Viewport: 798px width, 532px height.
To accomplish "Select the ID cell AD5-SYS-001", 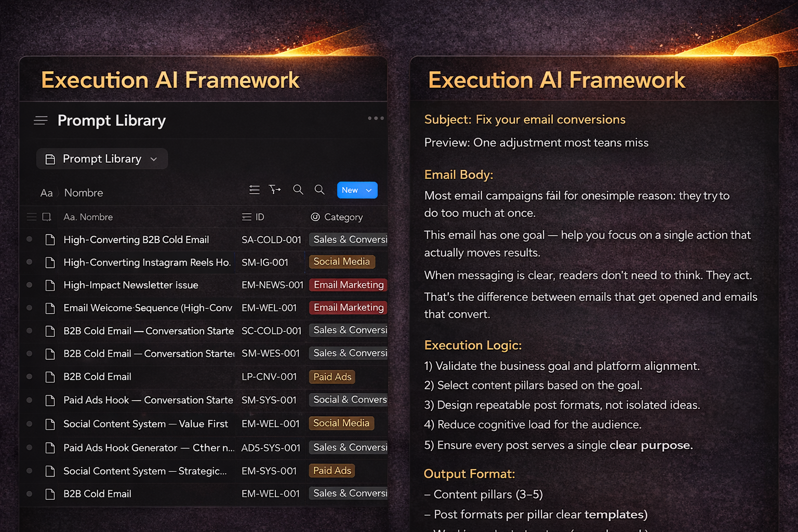I will click(x=271, y=447).
